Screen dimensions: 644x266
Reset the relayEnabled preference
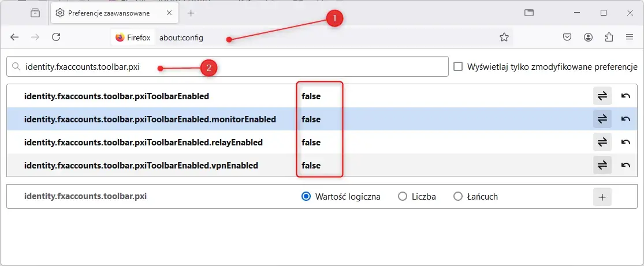[626, 142]
